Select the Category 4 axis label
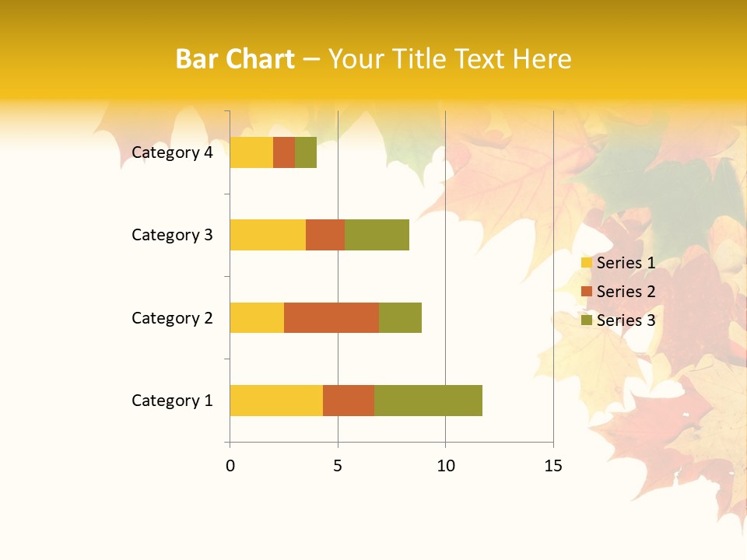Screen dimensions: 747x560 click(x=172, y=152)
